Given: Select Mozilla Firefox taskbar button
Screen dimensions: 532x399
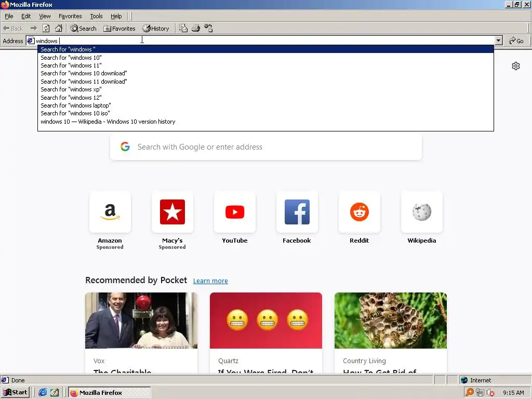Looking at the screenshot, I should [x=109, y=393].
